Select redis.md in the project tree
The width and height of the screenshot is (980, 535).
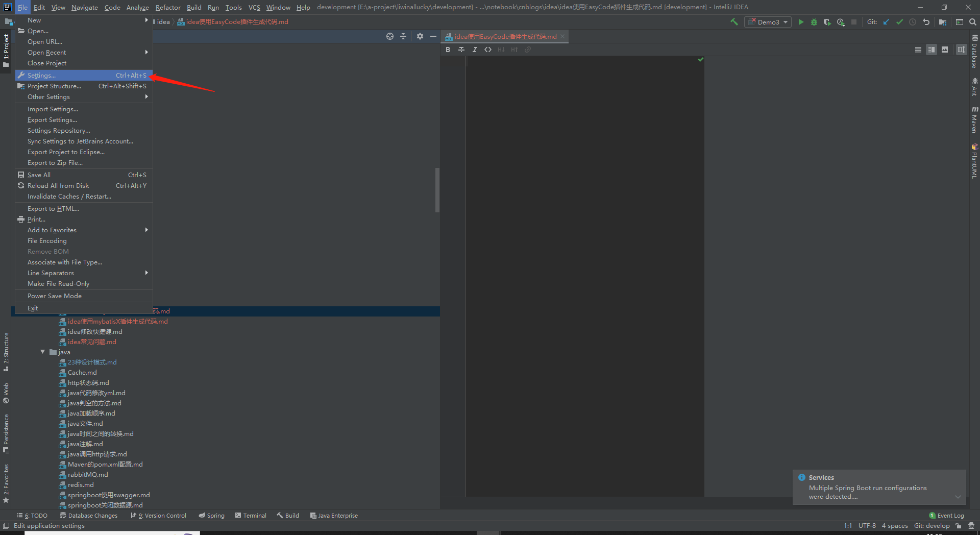(x=81, y=485)
